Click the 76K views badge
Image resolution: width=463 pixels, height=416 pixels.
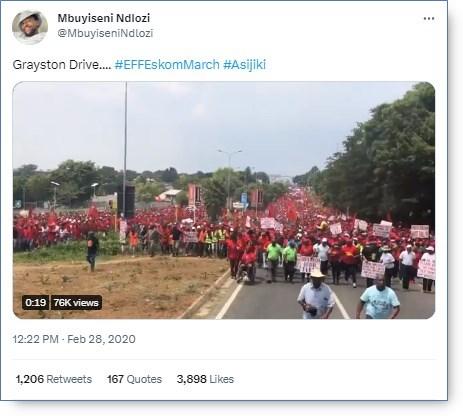pos(76,302)
